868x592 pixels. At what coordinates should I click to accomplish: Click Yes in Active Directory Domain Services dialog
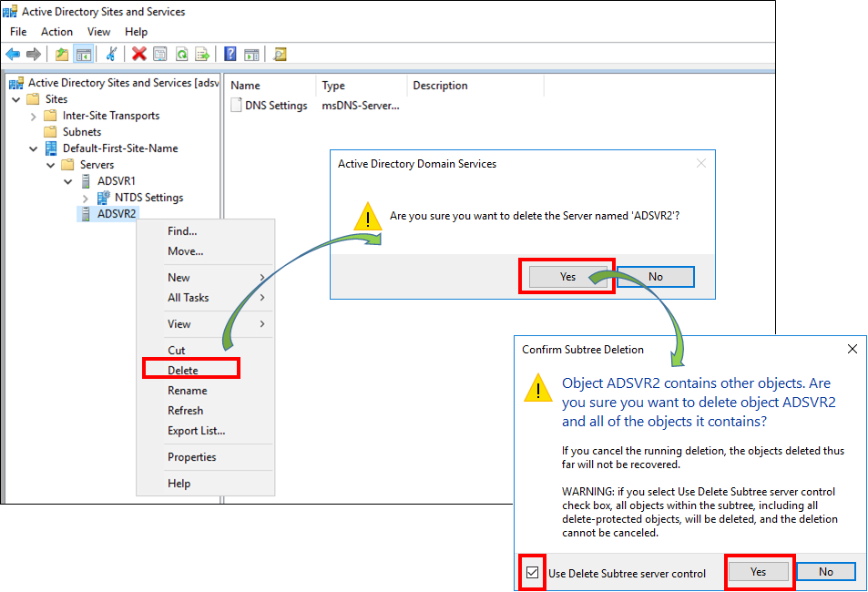[568, 277]
